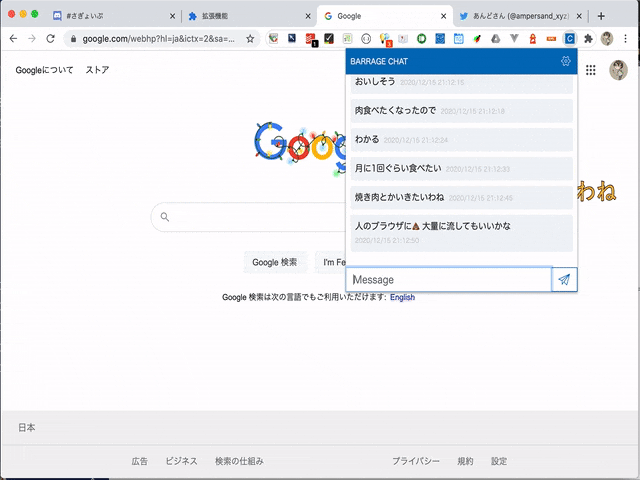
Task: Open a new browser tab
Action: click(x=601, y=16)
